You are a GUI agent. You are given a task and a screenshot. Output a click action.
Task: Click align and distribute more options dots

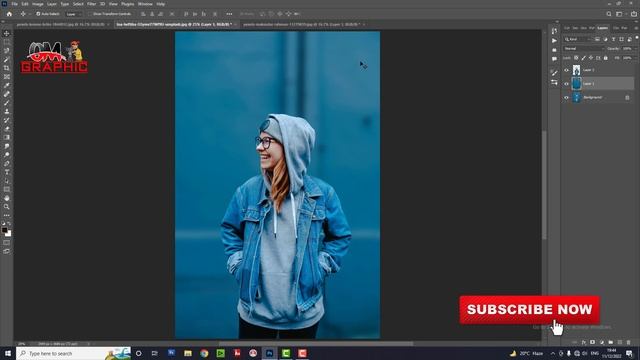[229, 14]
